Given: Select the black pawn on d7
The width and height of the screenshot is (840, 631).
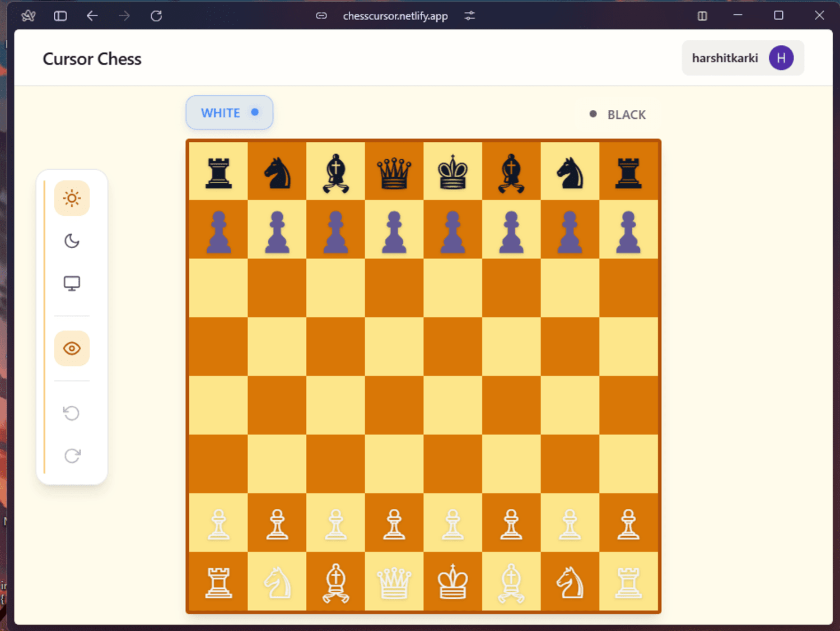Looking at the screenshot, I should (x=394, y=230).
